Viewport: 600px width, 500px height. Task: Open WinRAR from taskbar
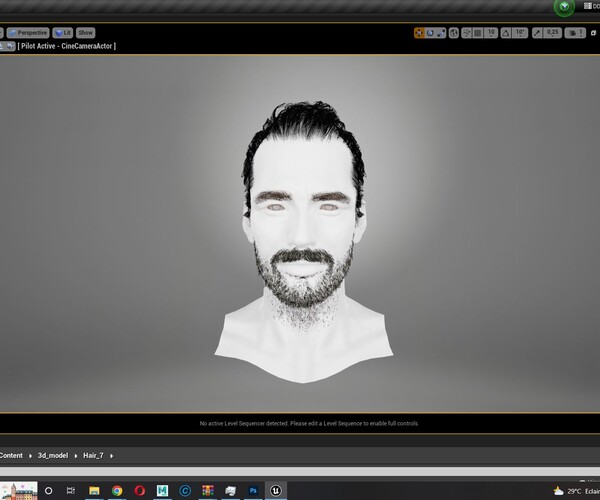pyautogui.click(x=208, y=490)
